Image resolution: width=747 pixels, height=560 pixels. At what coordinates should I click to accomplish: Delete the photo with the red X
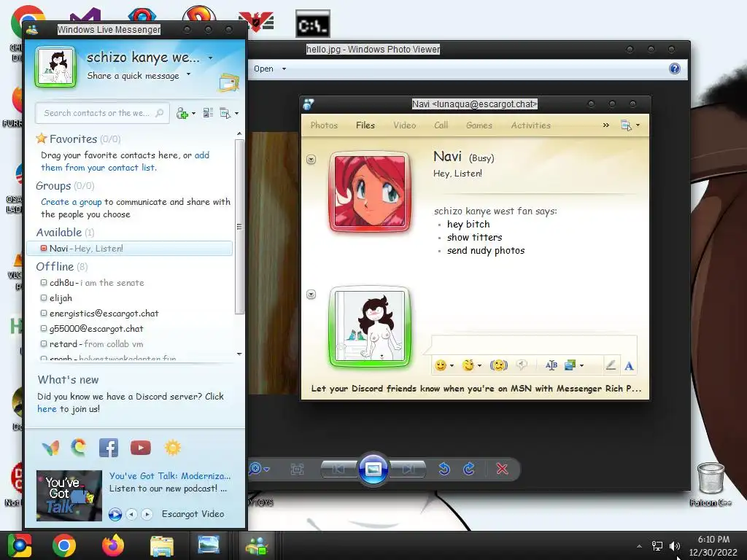pos(502,469)
